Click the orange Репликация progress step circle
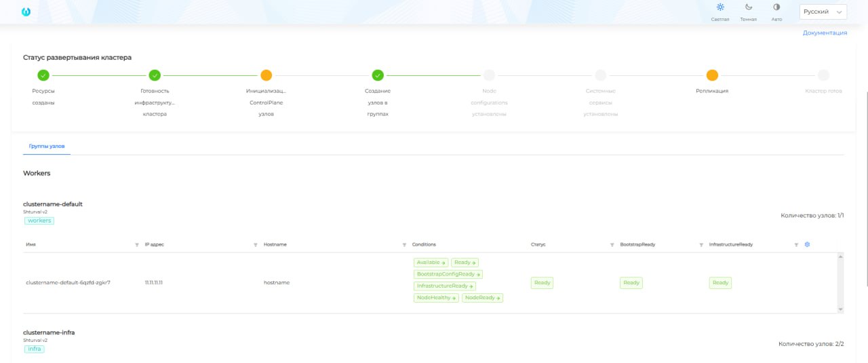The image size is (868, 363). (x=712, y=75)
